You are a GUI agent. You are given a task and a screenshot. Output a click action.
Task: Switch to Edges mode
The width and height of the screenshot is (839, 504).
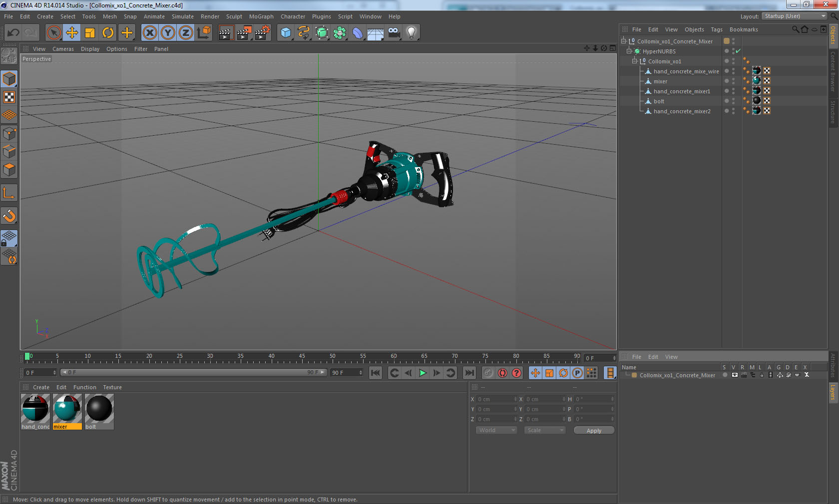tap(9, 152)
